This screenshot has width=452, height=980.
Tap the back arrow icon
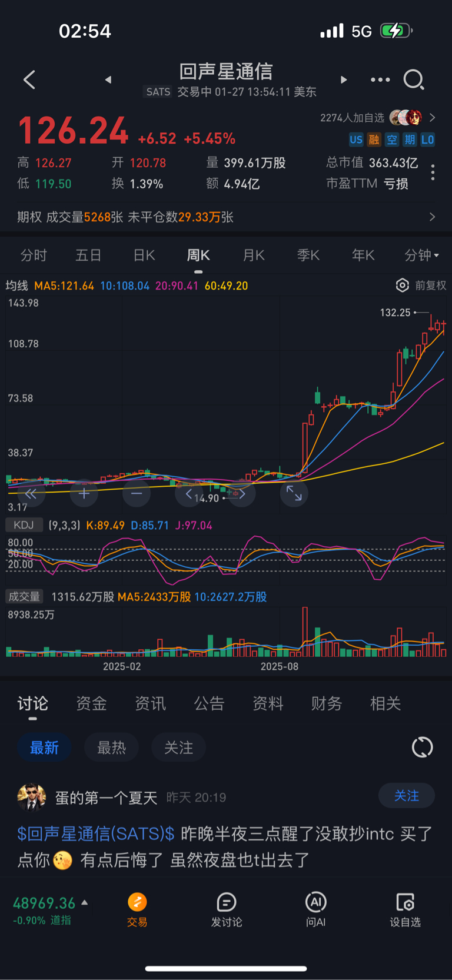[x=29, y=79]
